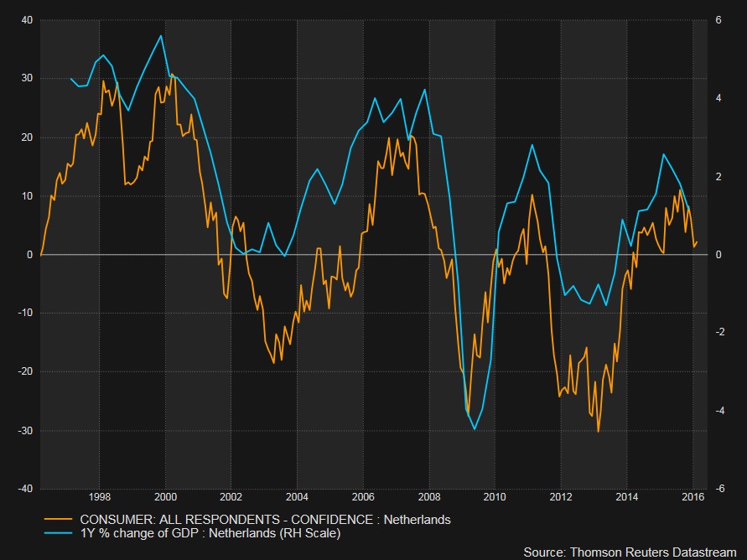Select the 2006 year label
Image resolution: width=747 pixels, height=560 pixels.
(363, 496)
